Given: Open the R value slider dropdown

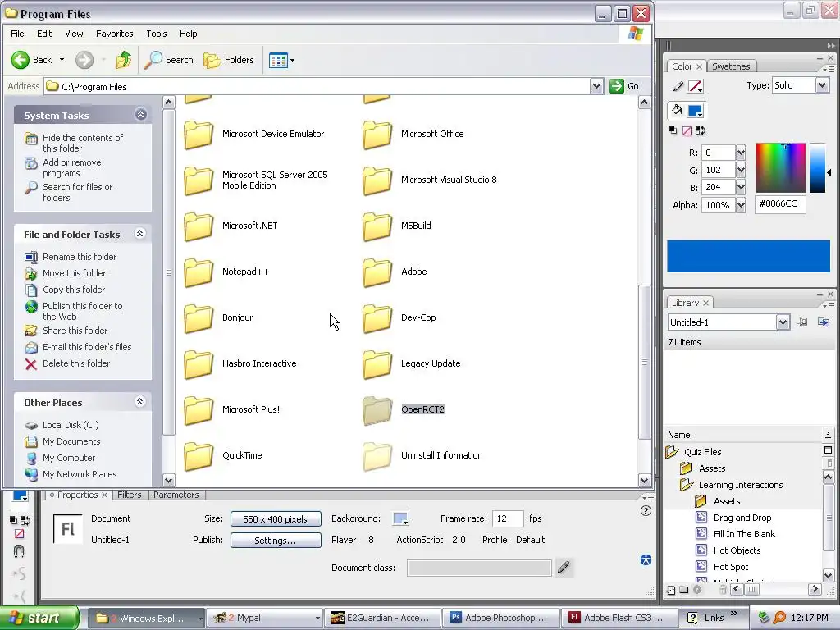Looking at the screenshot, I should (x=741, y=153).
